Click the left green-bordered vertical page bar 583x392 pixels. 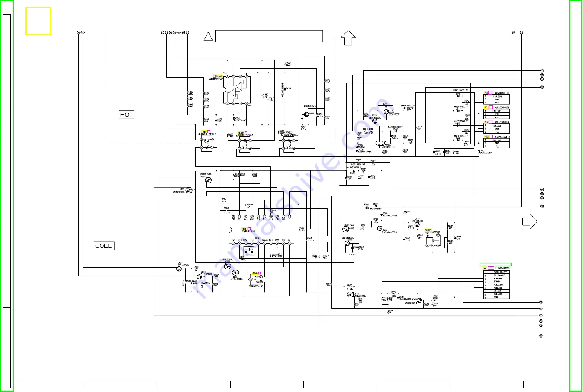[7, 196]
